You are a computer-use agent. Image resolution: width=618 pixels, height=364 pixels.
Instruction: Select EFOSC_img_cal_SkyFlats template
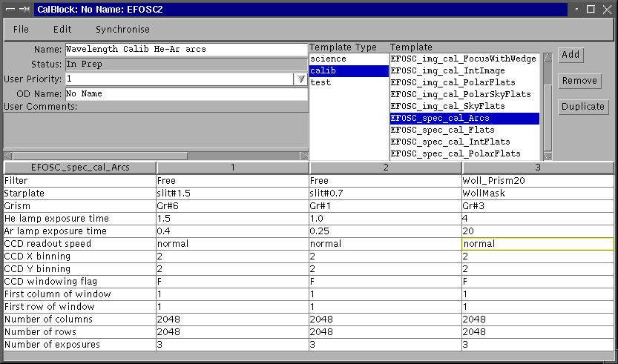[464, 106]
